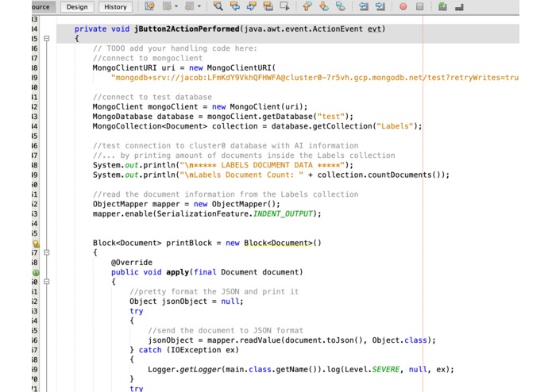Image resolution: width=552 pixels, height=392 pixels.
Task: Click the new ObjectMapper() expression
Action: (x=237, y=204)
